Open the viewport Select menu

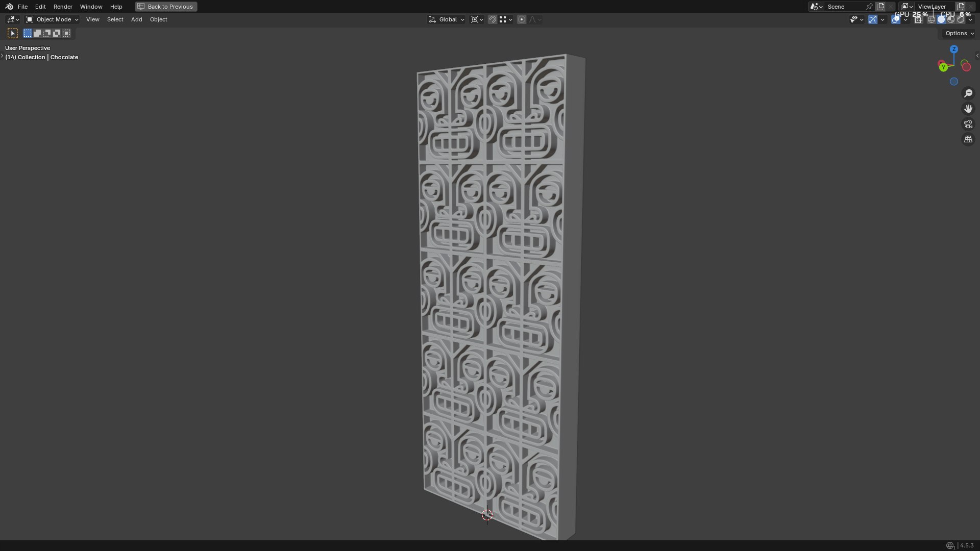click(115, 19)
